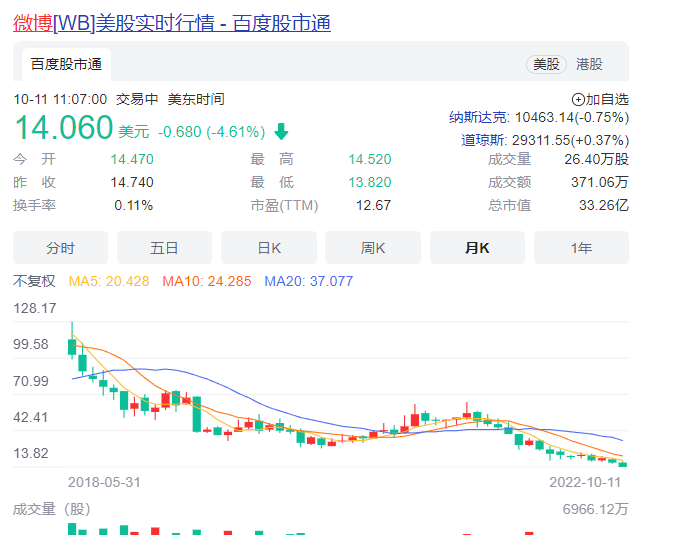The image size is (694, 535).
Task: Click the chart start date 2018-05-31
Action: (x=104, y=482)
